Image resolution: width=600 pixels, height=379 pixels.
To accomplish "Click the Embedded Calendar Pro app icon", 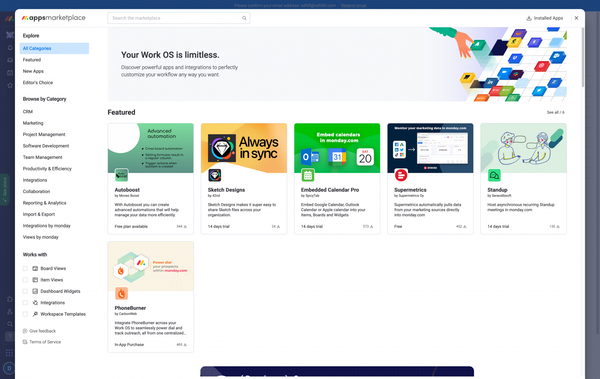I will click(308, 175).
